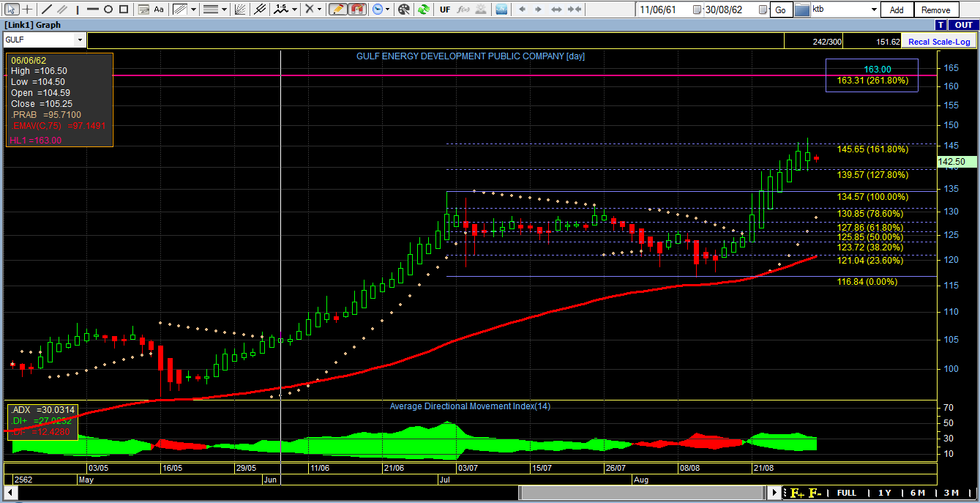
Task: Click the scrollbar left arrow
Action: pyautogui.click(x=10, y=493)
